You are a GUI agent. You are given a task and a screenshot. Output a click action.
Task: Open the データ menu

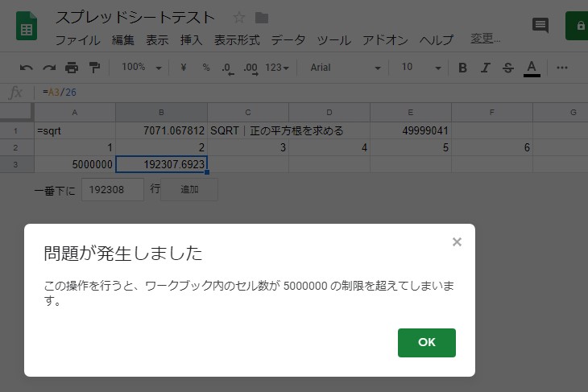coord(288,39)
